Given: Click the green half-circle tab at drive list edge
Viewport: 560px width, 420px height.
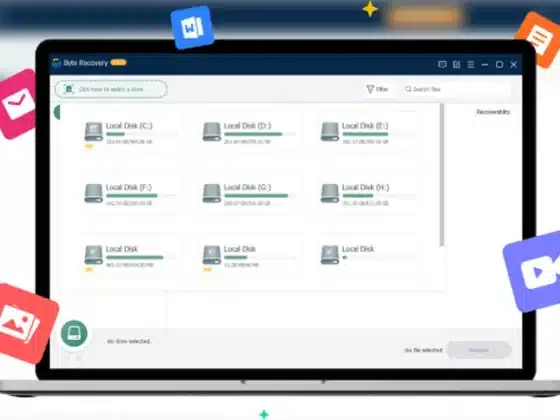Looking at the screenshot, I should [x=57, y=112].
